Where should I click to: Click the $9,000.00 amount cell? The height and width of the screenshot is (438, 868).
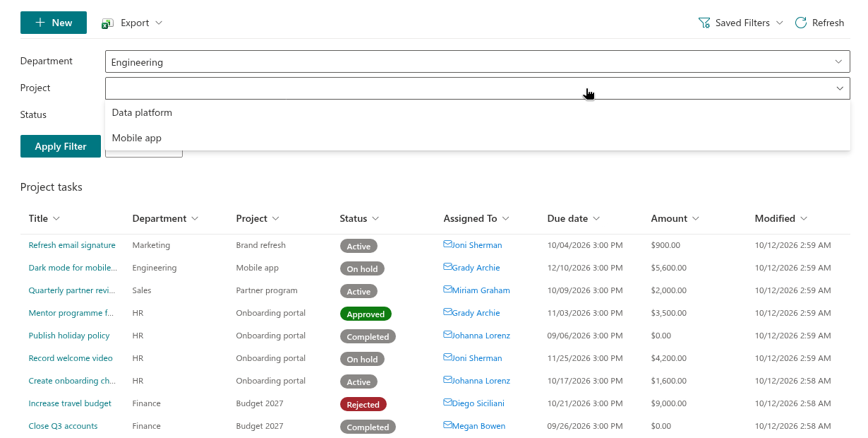tap(669, 403)
